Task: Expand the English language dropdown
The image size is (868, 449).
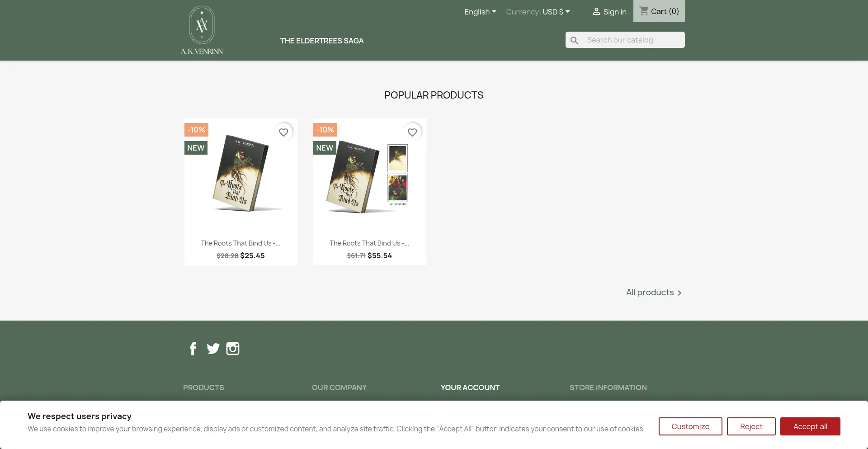Action: (x=480, y=12)
